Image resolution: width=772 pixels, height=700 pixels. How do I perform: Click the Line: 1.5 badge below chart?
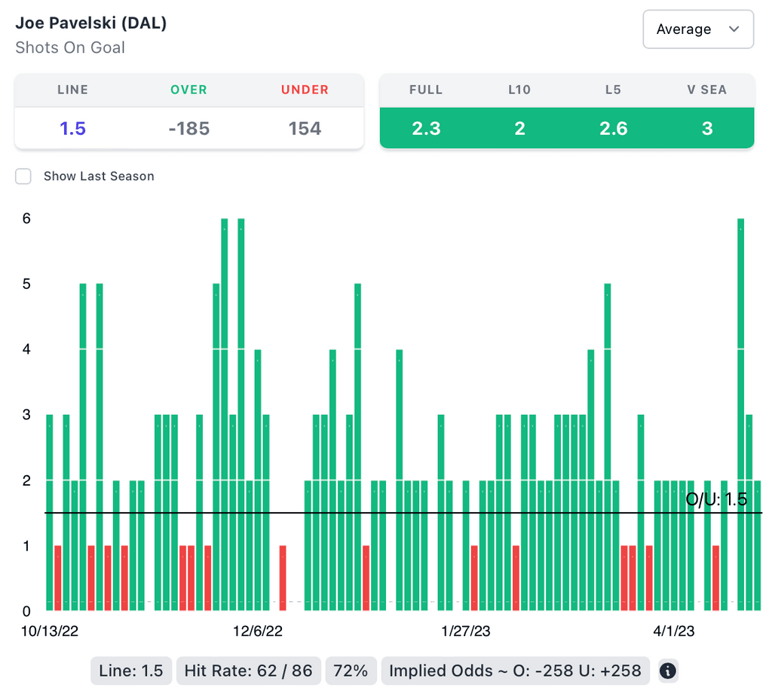[131, 671]
